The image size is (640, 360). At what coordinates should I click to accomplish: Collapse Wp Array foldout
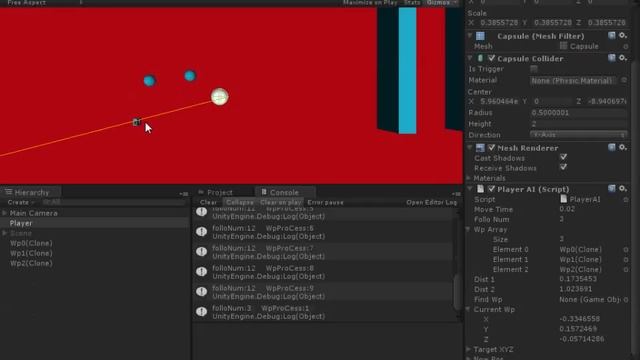click(469, 229)
